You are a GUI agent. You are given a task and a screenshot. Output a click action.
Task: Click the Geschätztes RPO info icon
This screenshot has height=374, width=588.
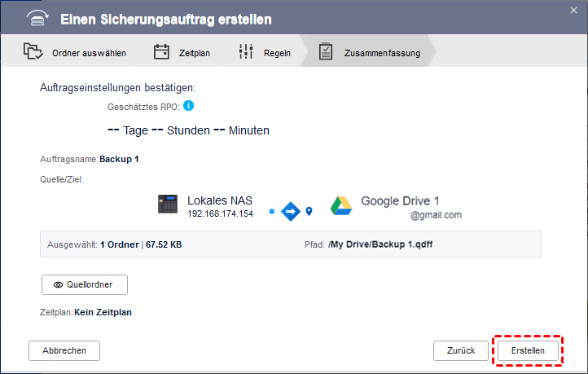click(188, 106)
